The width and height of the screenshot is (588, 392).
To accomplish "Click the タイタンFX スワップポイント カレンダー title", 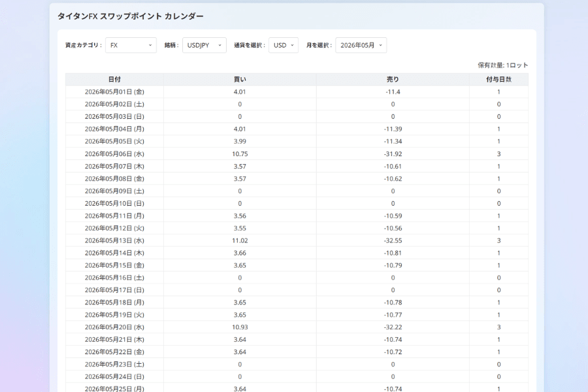I will (x=131, y=16).
